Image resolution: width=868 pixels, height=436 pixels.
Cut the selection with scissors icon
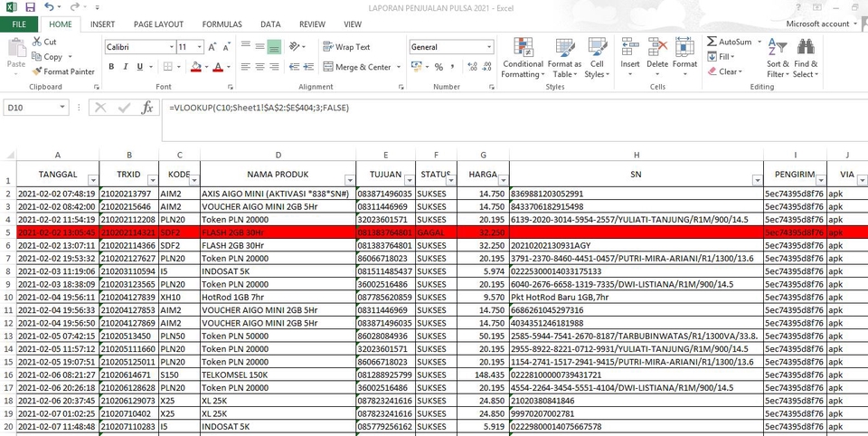44,42
